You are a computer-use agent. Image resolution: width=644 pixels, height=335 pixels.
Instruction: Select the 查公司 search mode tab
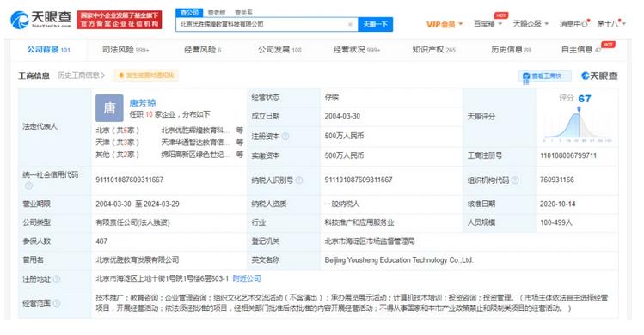[189, 13]
